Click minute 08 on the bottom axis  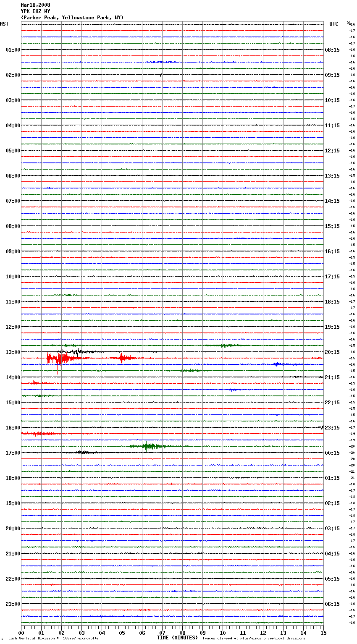[182, 633]
